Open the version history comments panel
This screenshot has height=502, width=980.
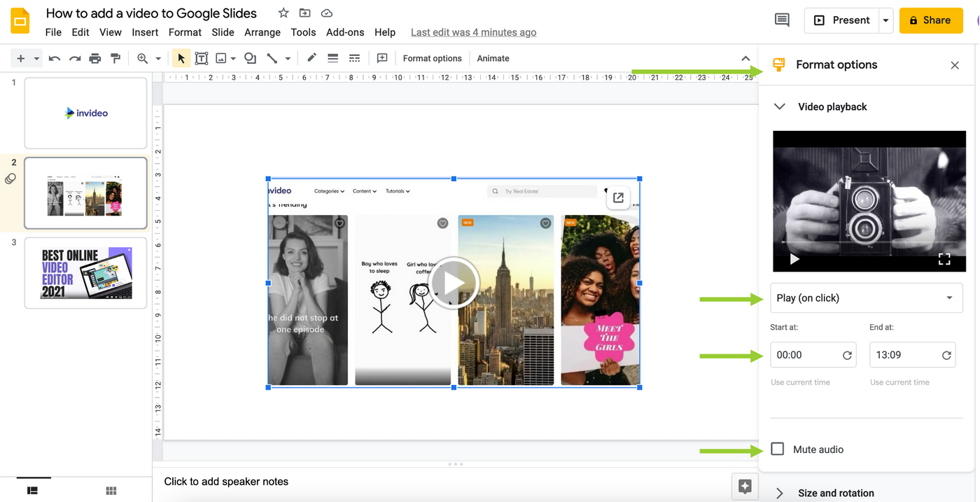(782, 20)
